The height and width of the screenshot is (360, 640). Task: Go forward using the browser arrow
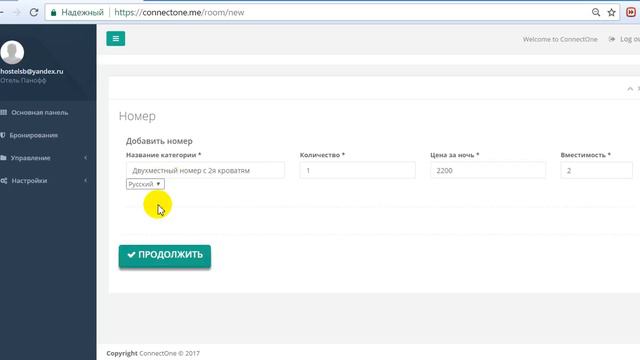pyautogui.click(x=17, y=13)
